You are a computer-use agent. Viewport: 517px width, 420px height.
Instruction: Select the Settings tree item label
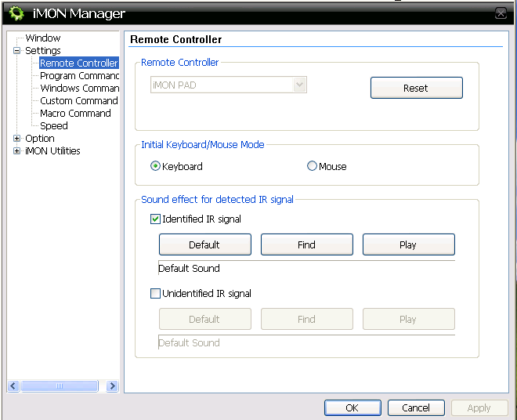[x=43, y=50]
